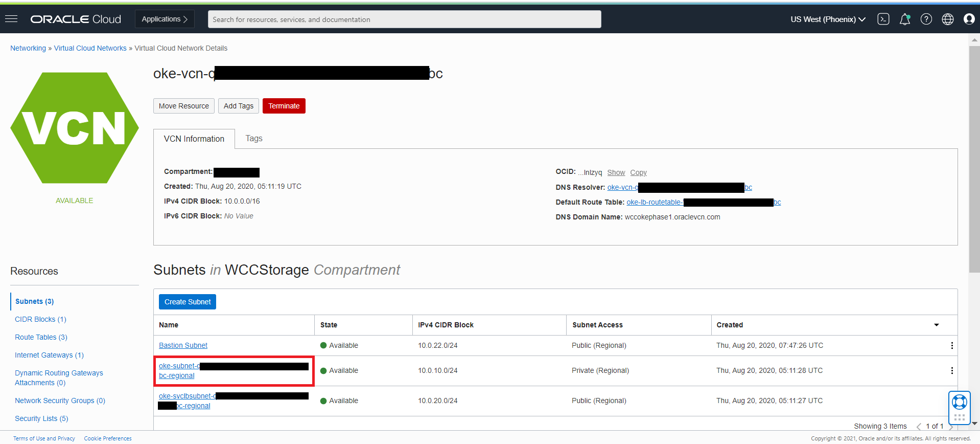Open US West (Phoenix) region selector
This screenshot has width=980, height=444.
coord(828,19)
